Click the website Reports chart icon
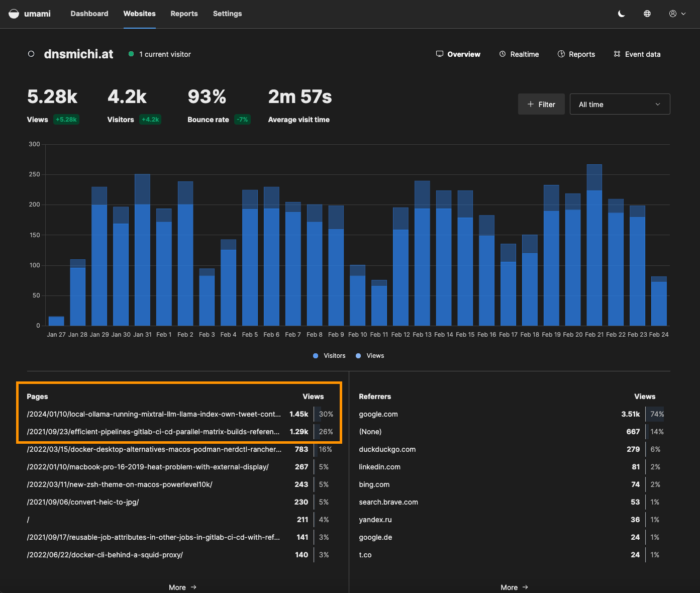 coord(561,54)
